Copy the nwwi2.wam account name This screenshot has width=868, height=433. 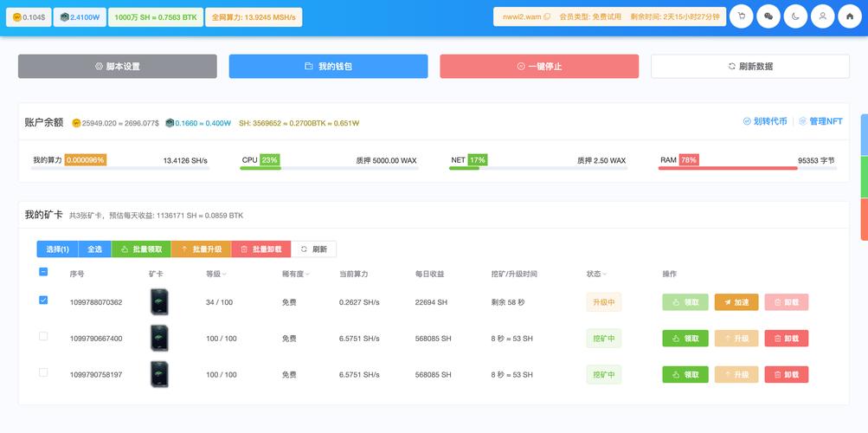click(547, 16)
